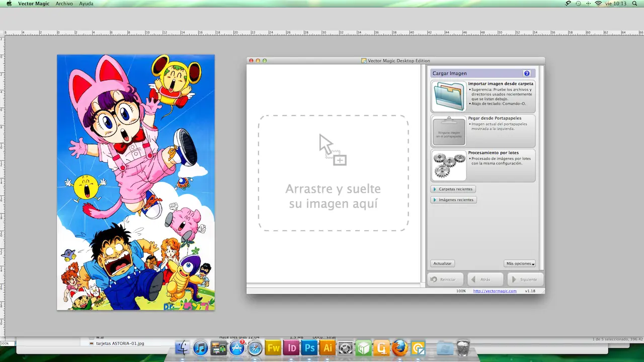Expand Imágenes recientes list

pyautogui.click(x=454, y=200)
